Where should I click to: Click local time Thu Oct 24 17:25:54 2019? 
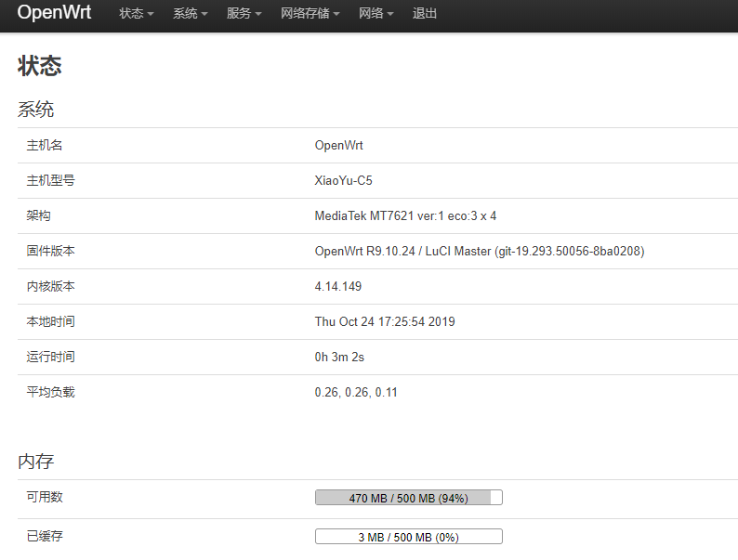point(385,321)
